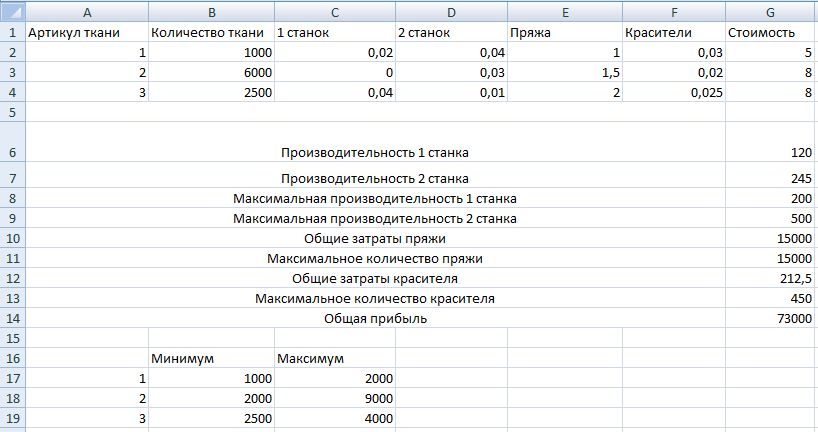Select quantity cell with value 6000
The image size is (818, 432).
click(x=212, y=73)
